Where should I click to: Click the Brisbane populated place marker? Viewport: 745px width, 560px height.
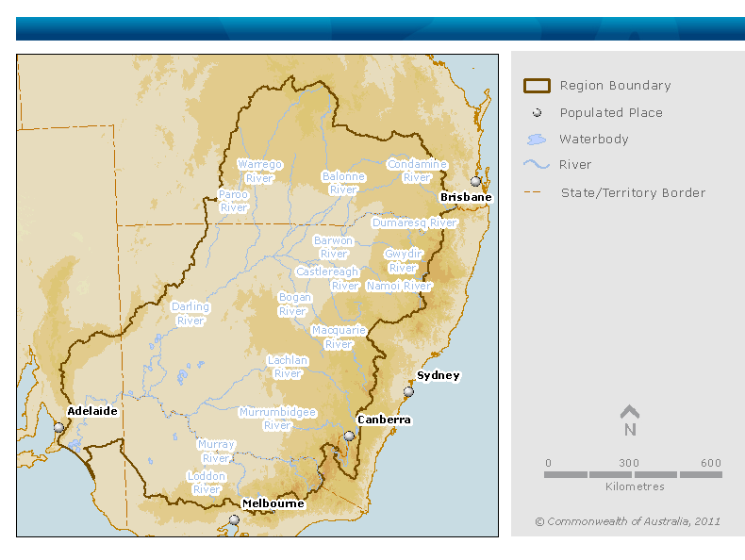(475, 181)
